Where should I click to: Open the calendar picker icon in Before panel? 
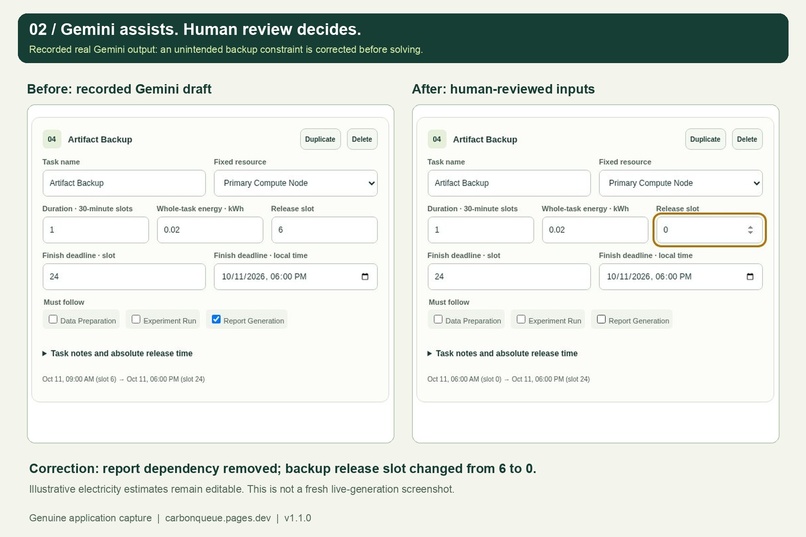(365, 276)
